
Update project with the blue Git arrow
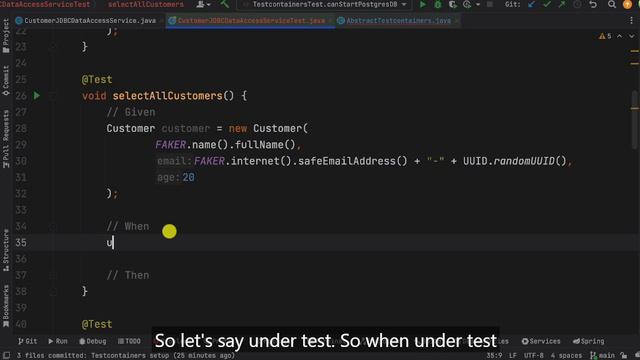[x=531, y=4]
